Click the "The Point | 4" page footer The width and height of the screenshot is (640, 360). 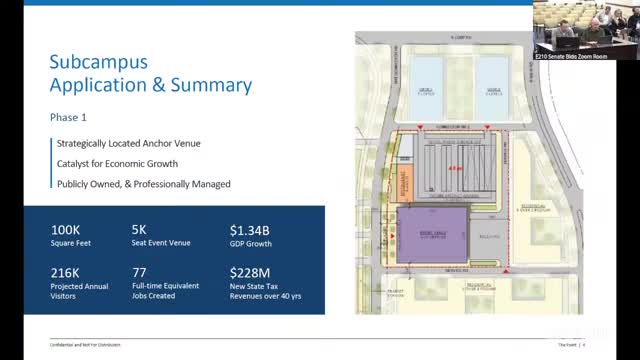tap(571, 345)
